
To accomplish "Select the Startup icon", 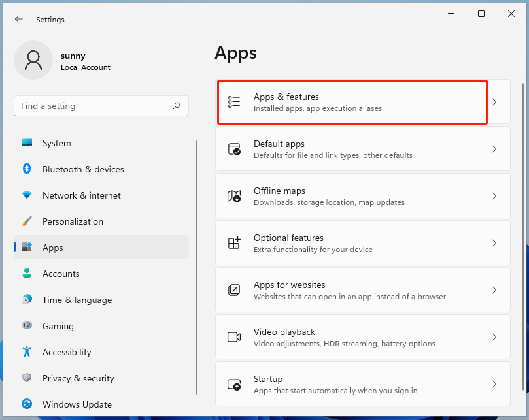I will click(x=234, y=384).
